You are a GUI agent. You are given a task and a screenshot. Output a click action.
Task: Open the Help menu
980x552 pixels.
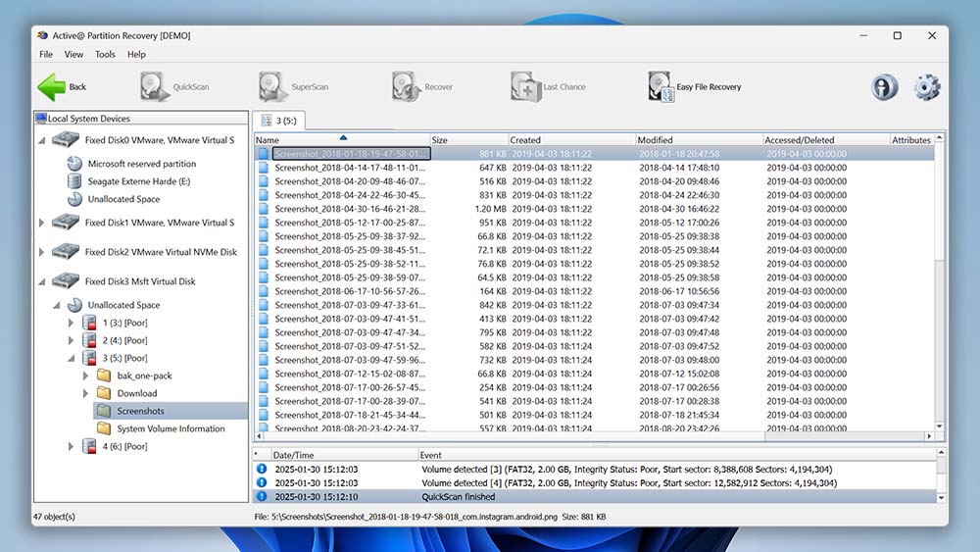[x=136, y=54]
